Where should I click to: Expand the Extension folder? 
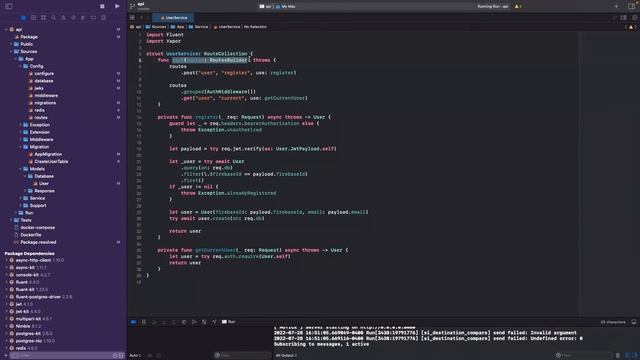click(20, 132)
